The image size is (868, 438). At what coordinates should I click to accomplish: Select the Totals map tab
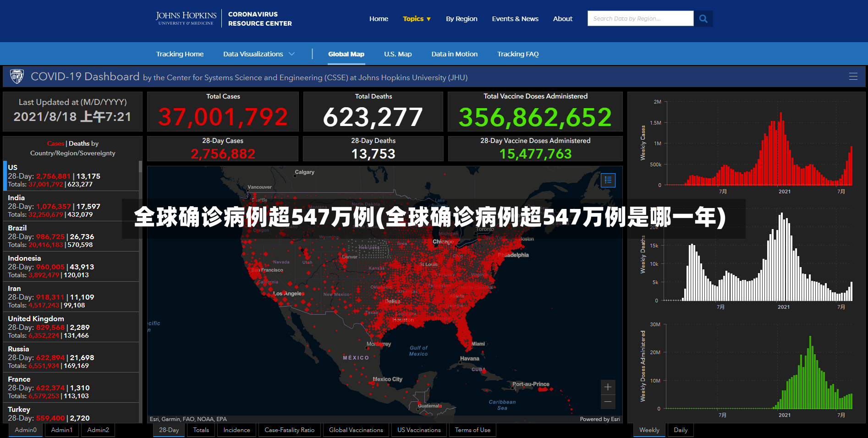[201, 430]
